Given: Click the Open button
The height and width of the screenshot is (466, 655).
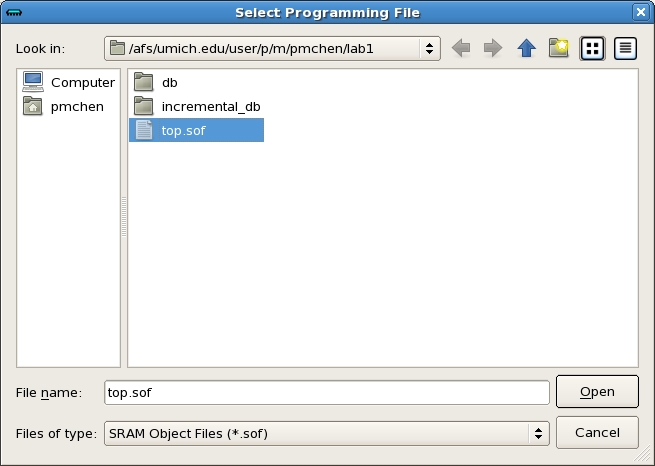Looking at the screenshot, I should (597, 392).
